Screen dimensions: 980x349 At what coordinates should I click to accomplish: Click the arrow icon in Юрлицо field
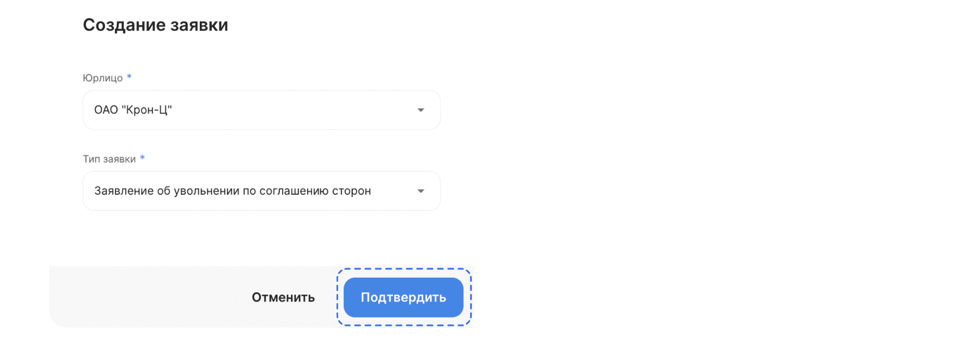(x=420, y=110)
